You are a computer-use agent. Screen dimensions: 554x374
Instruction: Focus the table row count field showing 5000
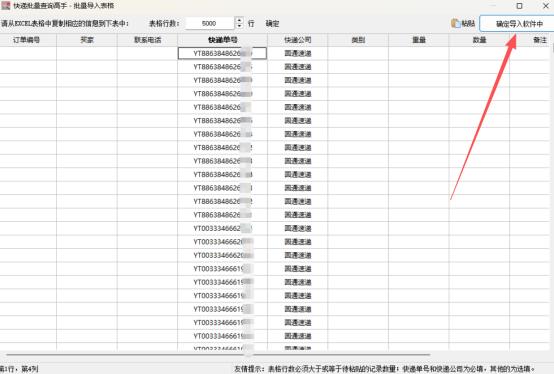point(209,23)
